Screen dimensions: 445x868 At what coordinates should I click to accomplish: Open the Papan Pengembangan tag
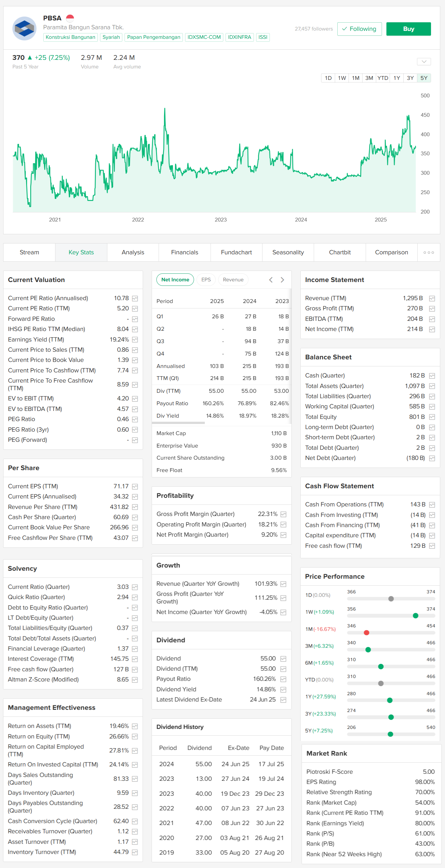[x=154, y=37]
